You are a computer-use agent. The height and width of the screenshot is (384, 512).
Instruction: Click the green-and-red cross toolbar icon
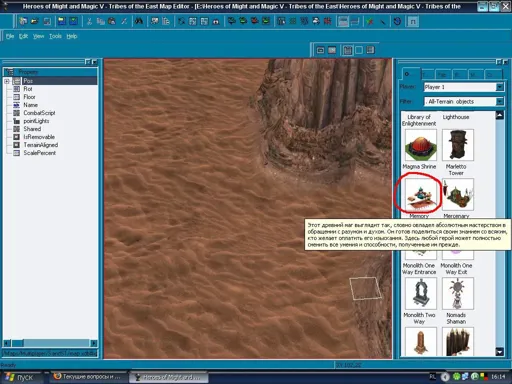tap(369, 22)
